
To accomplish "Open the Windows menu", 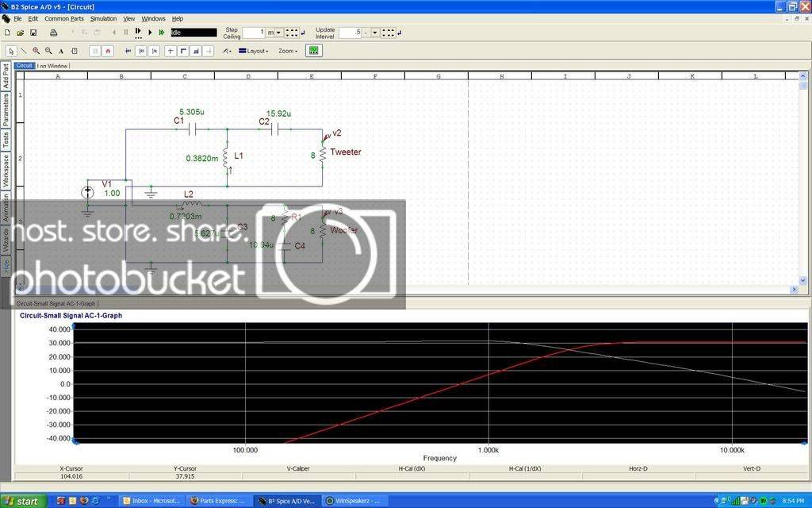I will pos(153,19).
